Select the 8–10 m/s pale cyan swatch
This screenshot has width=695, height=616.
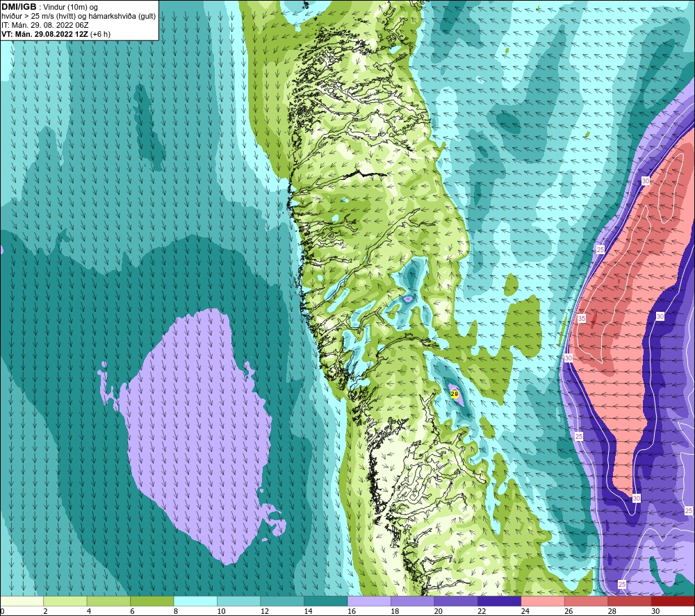click(x=195, y=601)
